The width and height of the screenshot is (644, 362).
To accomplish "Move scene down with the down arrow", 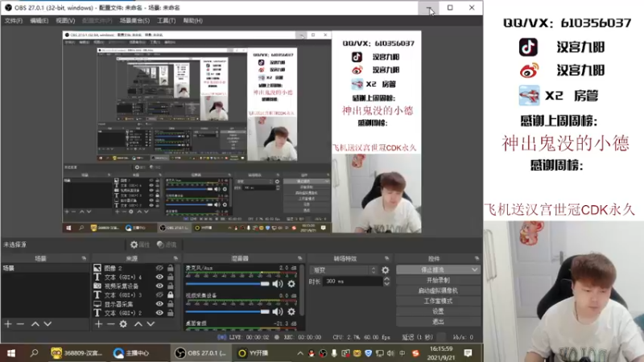I will pos(47,324).
